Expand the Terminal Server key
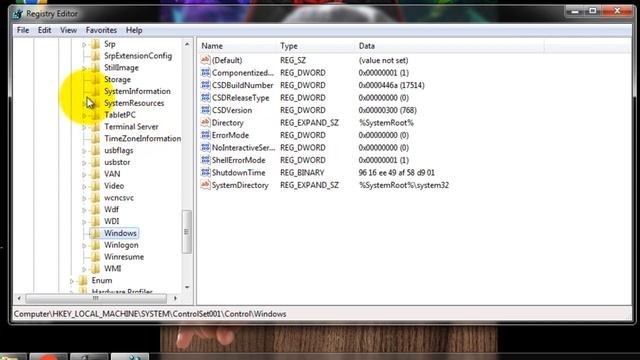This screenshot has width=640, height=360. coord(84,127)
